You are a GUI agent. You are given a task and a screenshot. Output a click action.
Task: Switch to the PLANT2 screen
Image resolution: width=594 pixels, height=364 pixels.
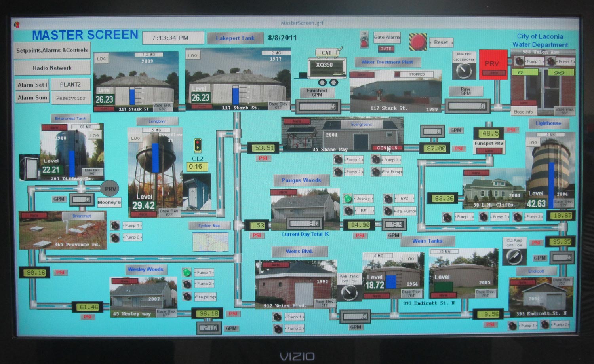(70, 85)
